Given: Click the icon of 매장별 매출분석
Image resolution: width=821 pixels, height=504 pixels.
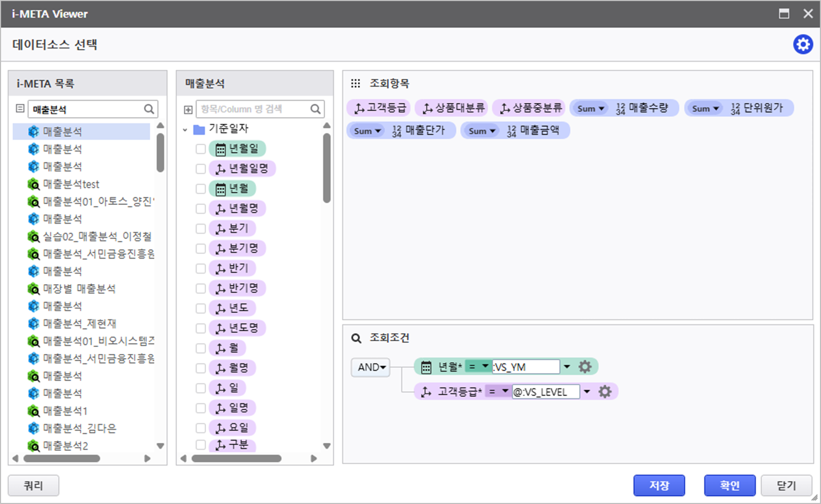Looking at the screenshot, I should pos(34,289).
